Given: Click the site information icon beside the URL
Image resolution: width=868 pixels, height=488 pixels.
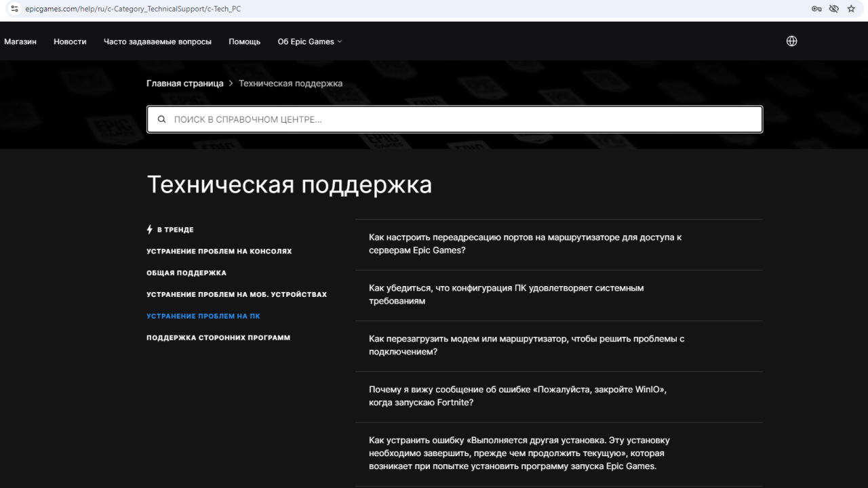Looking at the screenshot, I should tap(14, 9).
